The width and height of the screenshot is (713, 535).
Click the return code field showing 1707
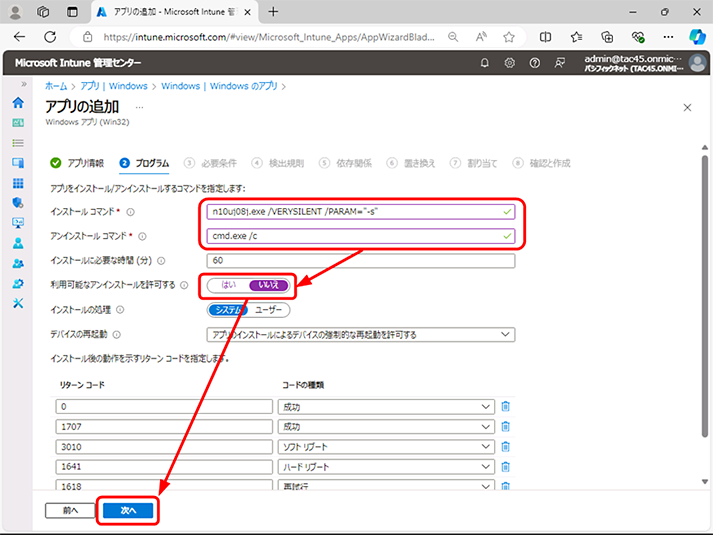(x=164, y=426)
